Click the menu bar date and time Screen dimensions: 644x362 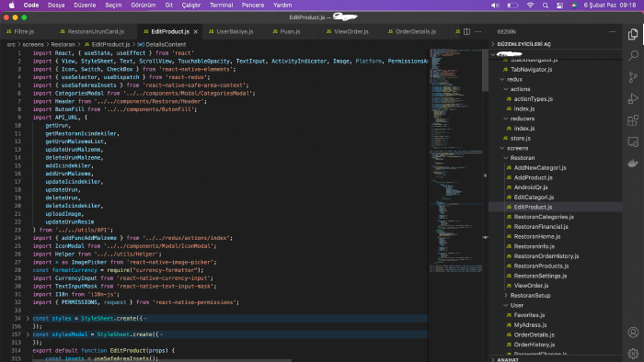tap(609, 6)
